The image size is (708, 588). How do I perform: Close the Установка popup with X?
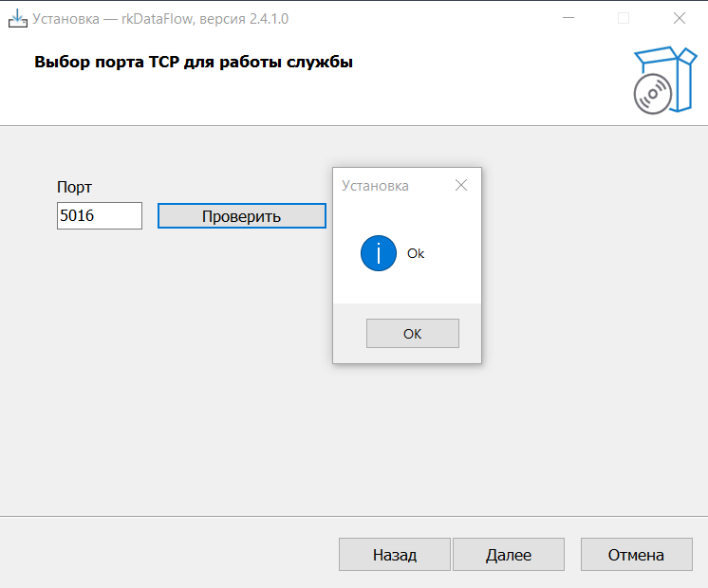(461, 186)
